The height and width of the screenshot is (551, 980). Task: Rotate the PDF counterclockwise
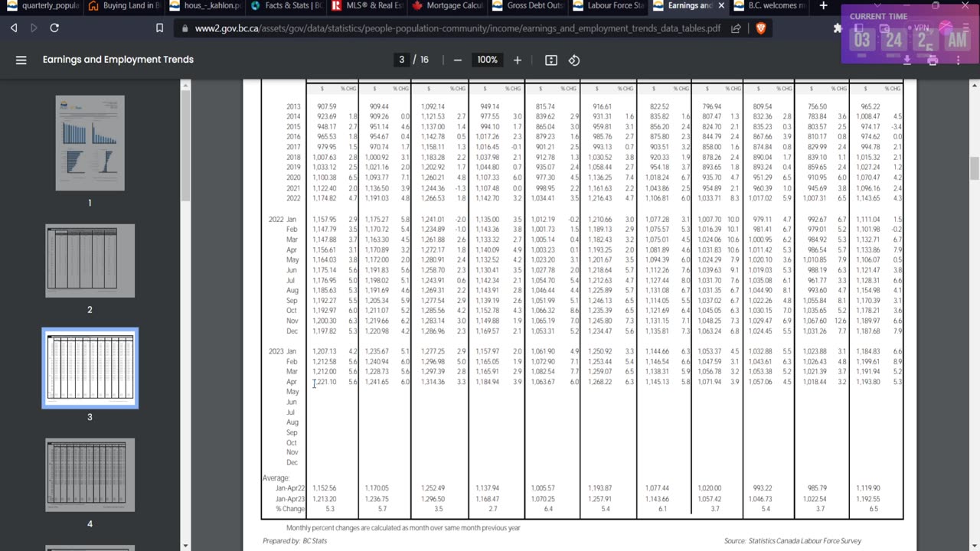[x=574, y=60]
